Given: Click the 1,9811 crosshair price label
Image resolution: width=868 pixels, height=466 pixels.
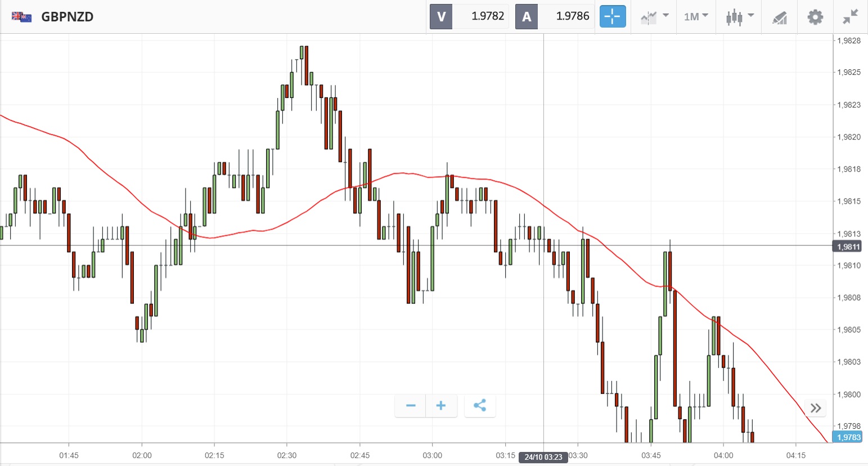Looking at the screenshot, I should tap(848, 247).
